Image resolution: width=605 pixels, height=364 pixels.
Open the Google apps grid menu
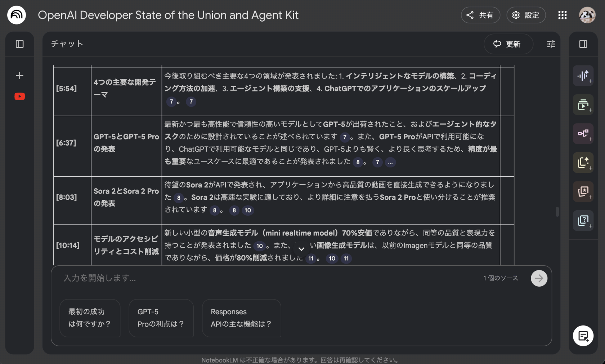tap(562, 15)
